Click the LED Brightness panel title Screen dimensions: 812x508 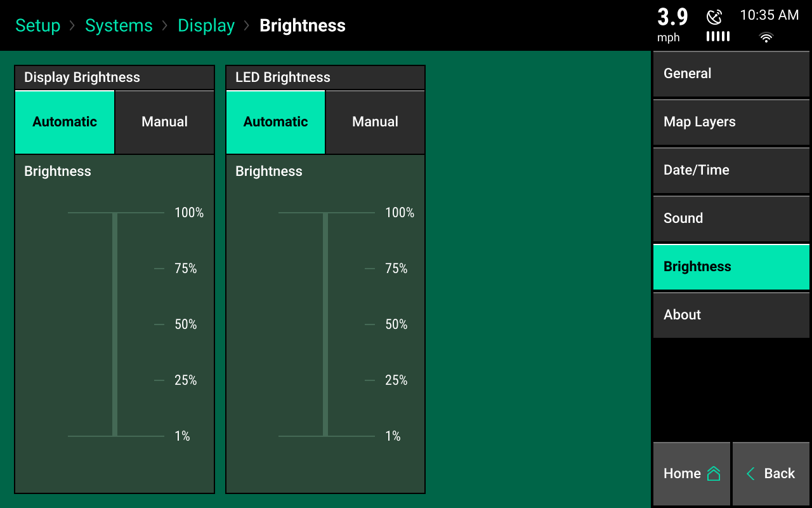pos(283,77)
